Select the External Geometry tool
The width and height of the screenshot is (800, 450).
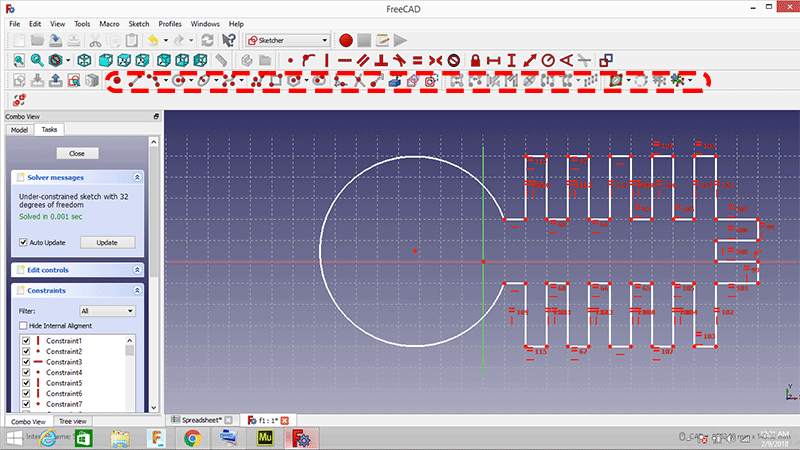395,81
